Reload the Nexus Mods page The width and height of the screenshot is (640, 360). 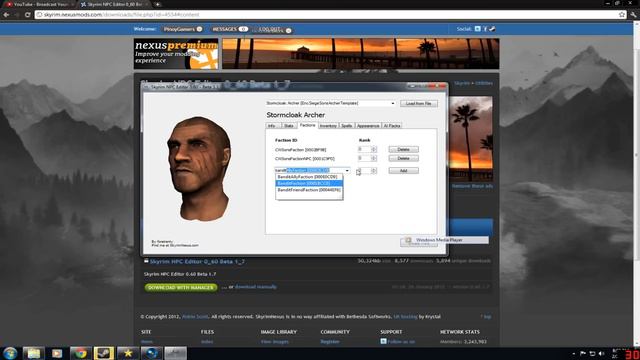[27, 15]
